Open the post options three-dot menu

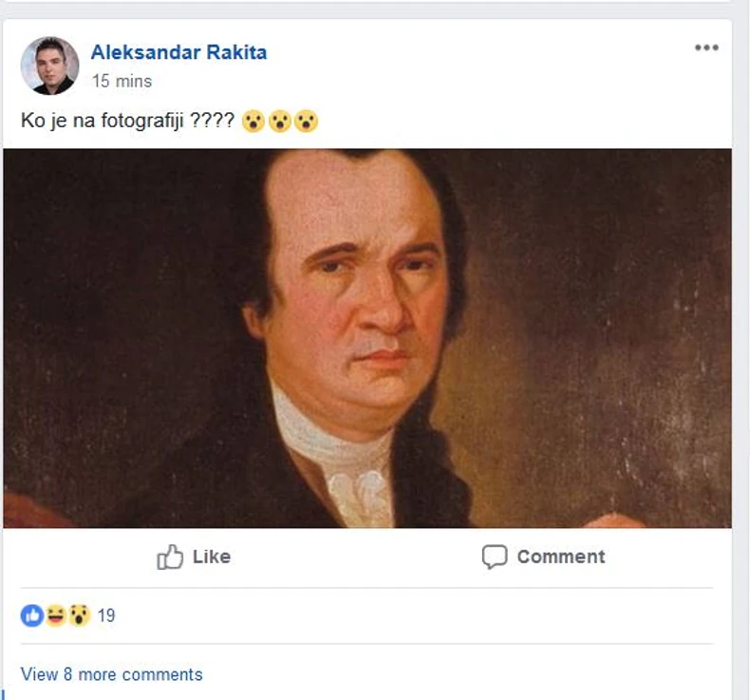pyautogui.click(x=706, y=47)
